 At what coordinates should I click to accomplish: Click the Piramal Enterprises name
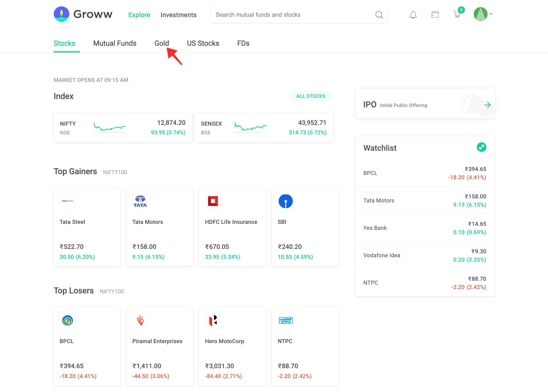[157, 341]
